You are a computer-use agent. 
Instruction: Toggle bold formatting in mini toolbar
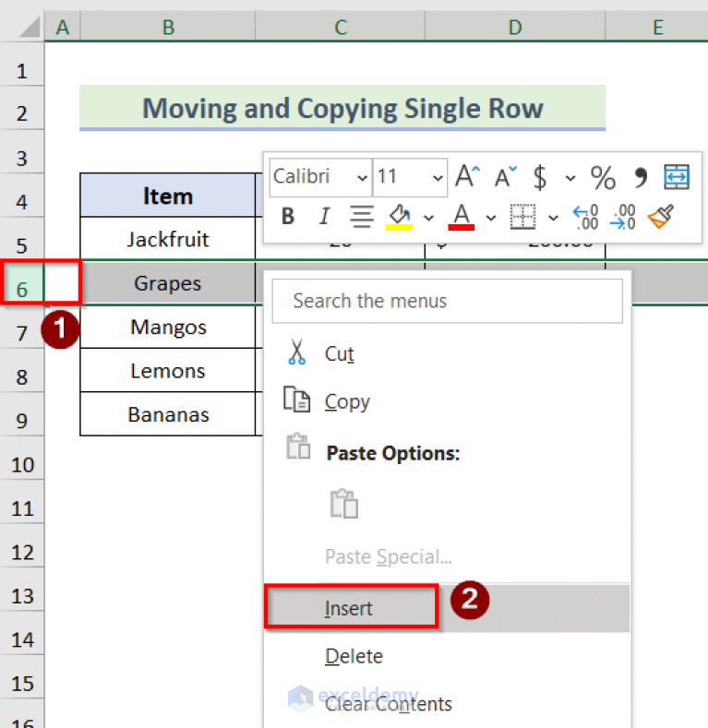coord(288,217)
